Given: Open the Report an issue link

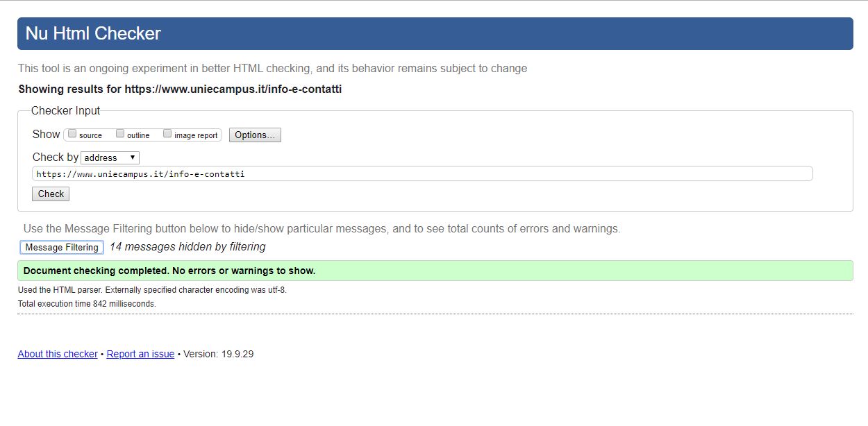Looking at the screenshot, I should (140, 354).
